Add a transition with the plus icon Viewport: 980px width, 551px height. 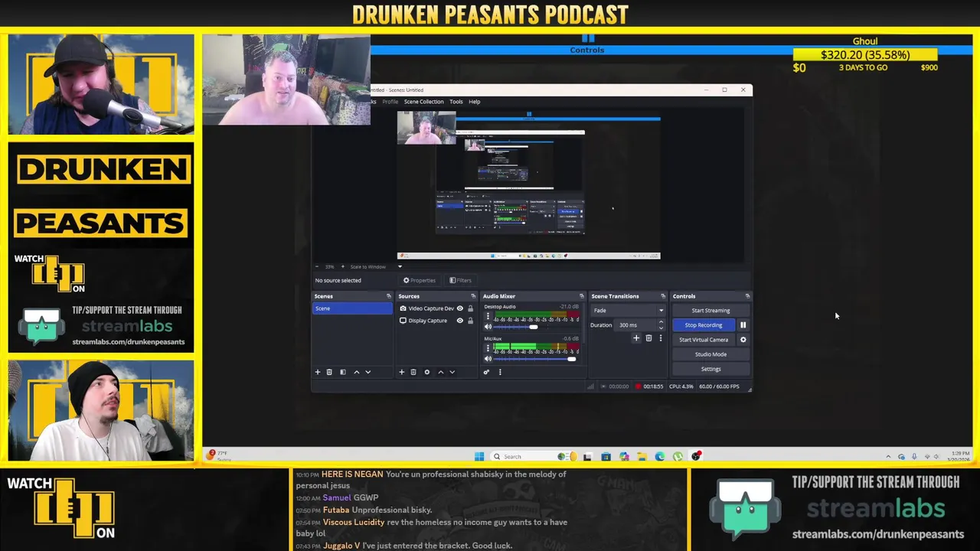[x=635, y=338]
